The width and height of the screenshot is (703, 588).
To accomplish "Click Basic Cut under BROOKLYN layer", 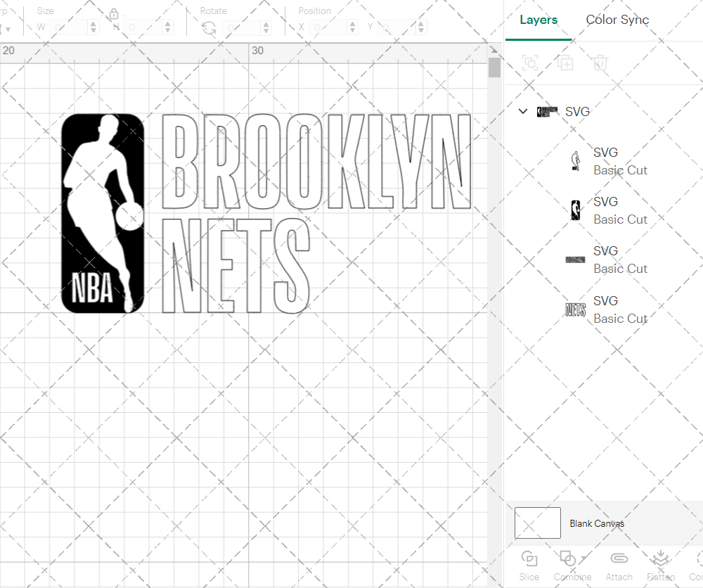I will 620,269.
